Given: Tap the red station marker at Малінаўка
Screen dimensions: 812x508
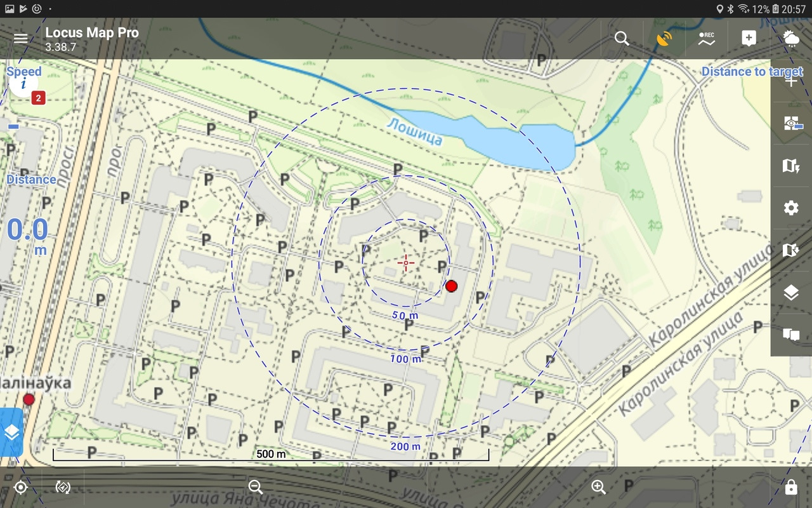Looking at the screenshot, I should click(29, 399).
